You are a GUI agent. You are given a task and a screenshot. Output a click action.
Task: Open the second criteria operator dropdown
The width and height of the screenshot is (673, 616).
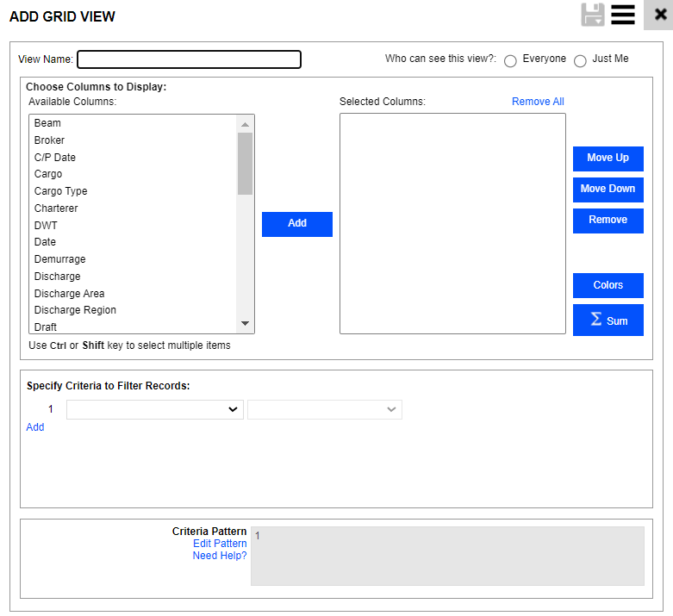[x=324, y=410]
